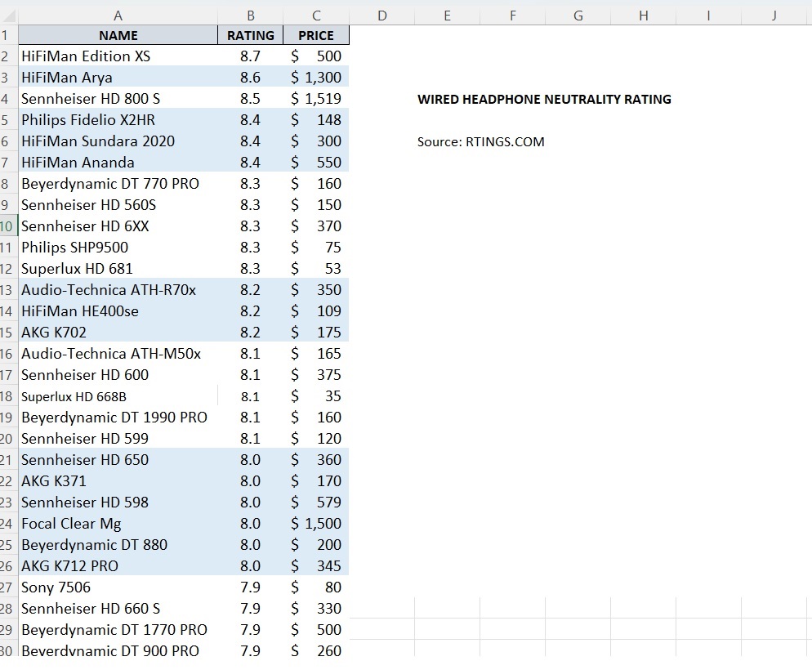812x670 pixels.
Task: Click the $35 price of Superlux HD 668B
Action: point(316,396)
